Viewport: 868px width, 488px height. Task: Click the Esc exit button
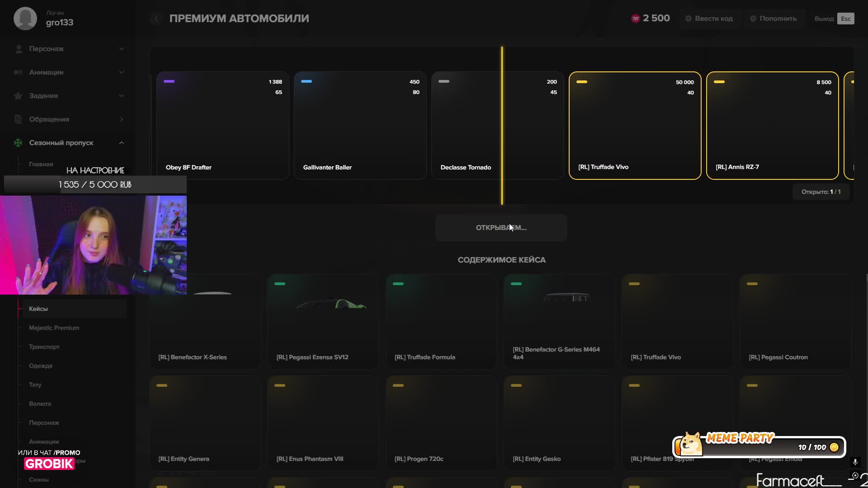pyautogui.click(x=845, y=19)
